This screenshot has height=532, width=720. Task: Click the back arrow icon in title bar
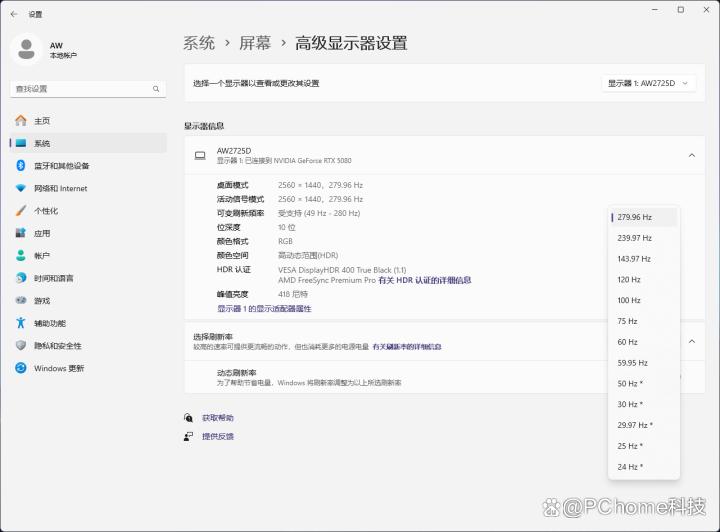[x=13, y=14]
